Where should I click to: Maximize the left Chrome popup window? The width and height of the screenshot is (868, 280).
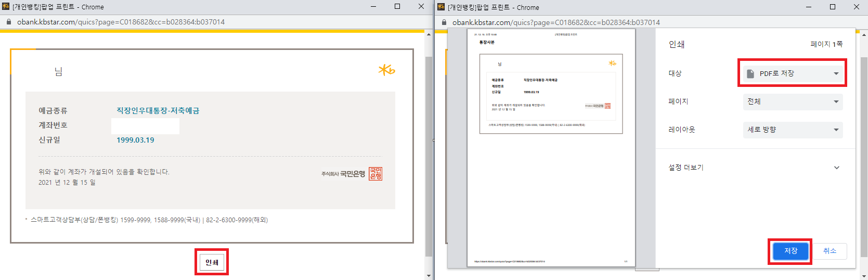(x=397, y=7)
